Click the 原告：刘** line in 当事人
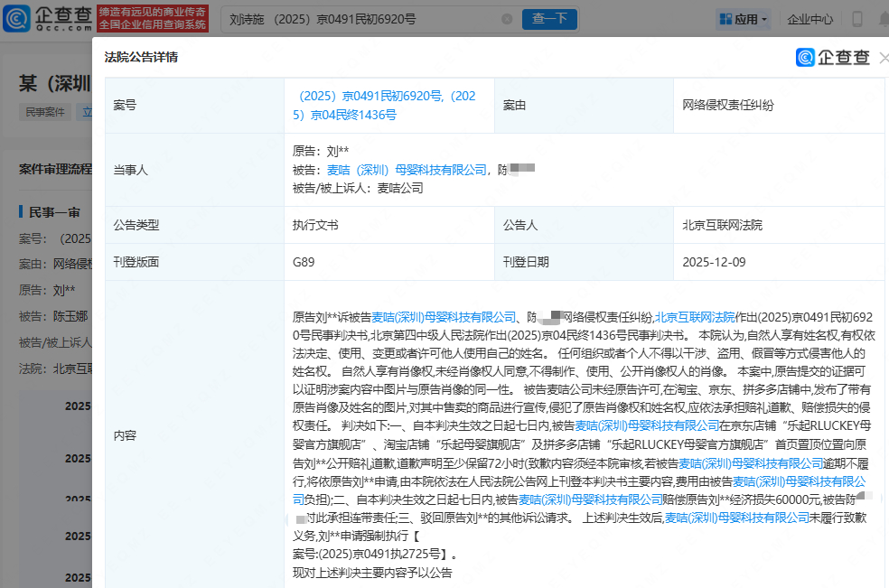 (321, 151)
